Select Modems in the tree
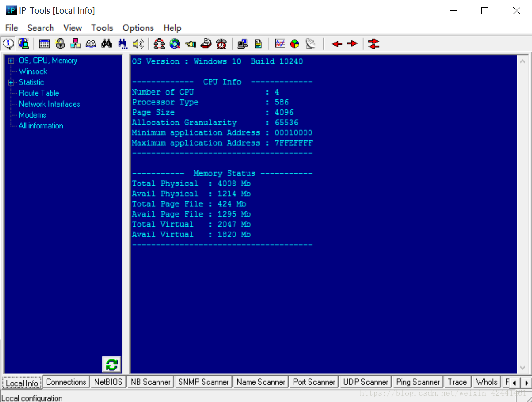The image size is (532, 402). [x=33, y=115]
